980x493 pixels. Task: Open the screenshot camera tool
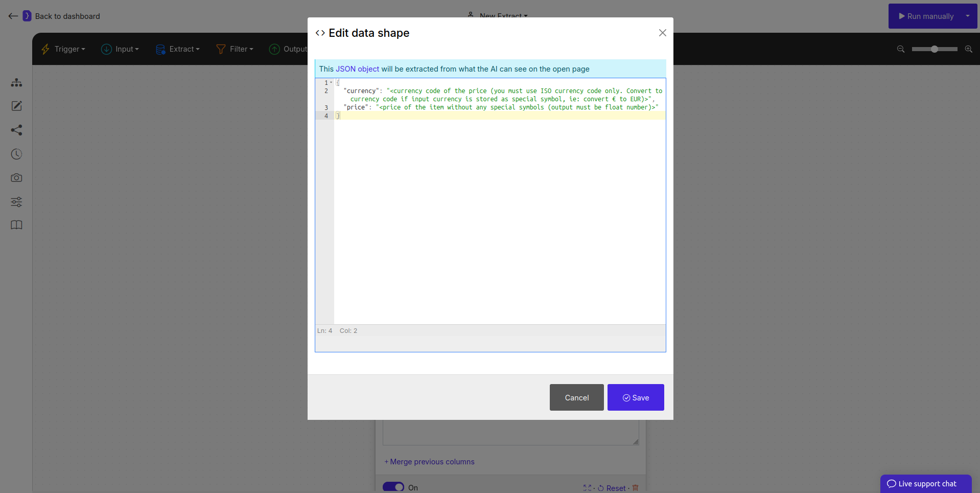pos(17,178)
